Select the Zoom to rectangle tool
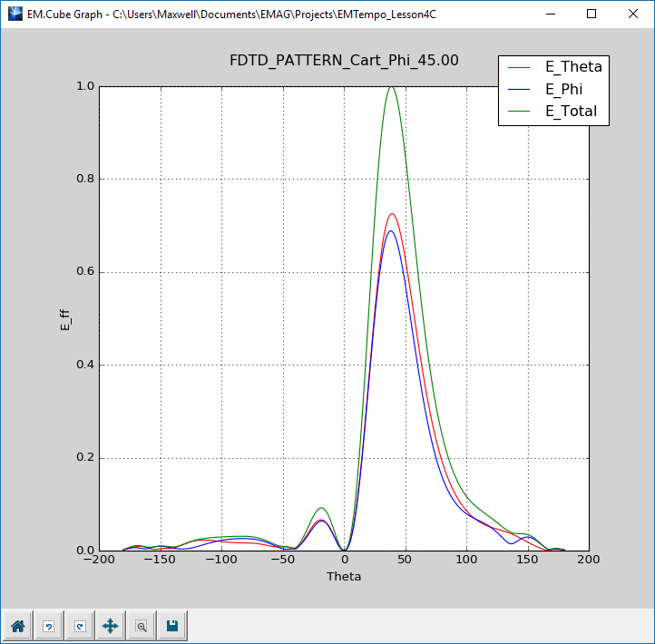 coord(141,625)
